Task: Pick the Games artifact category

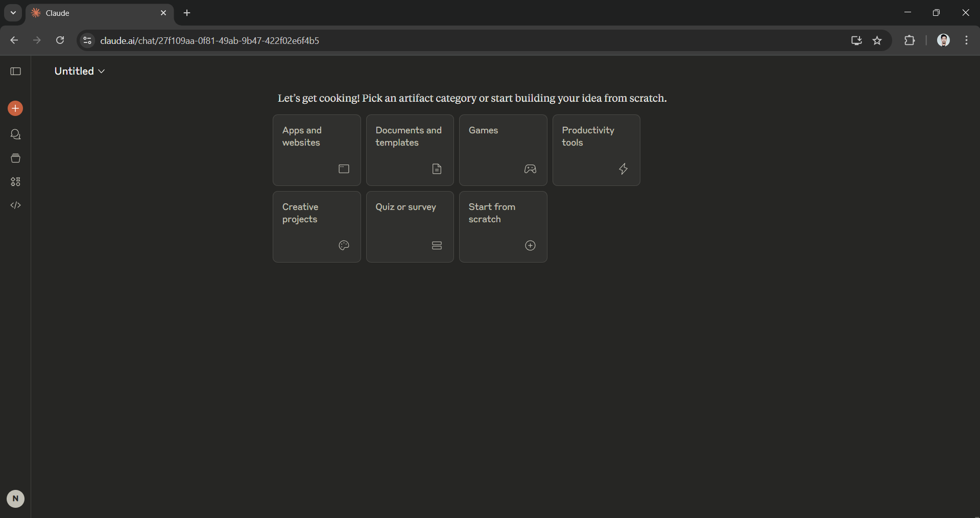Action: click(x=503, y=150)
